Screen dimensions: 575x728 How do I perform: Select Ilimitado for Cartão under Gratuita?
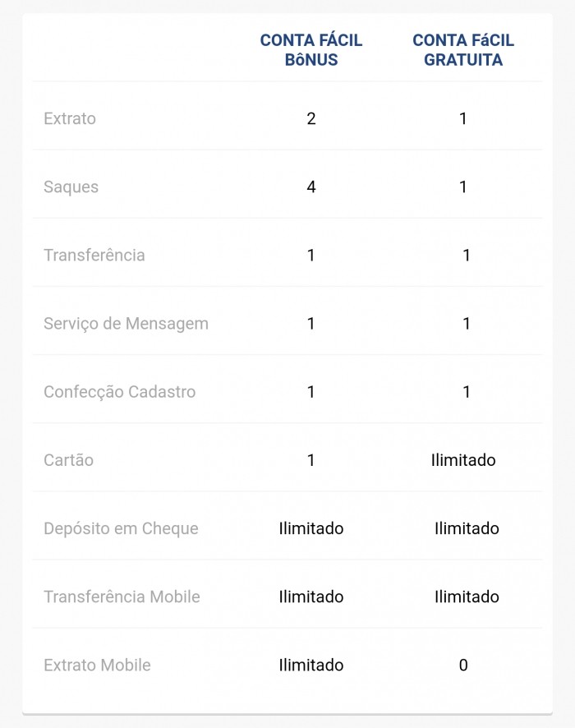click(463, 460)
